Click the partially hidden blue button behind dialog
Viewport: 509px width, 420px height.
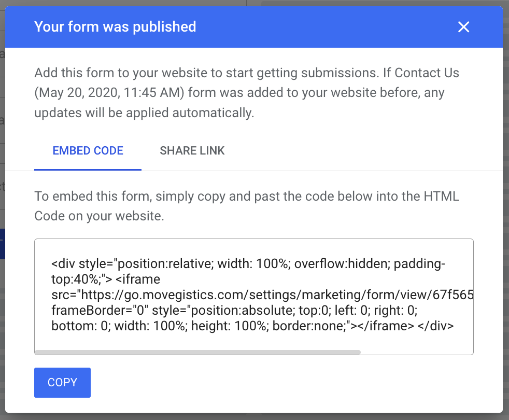[x=2, y=244]
